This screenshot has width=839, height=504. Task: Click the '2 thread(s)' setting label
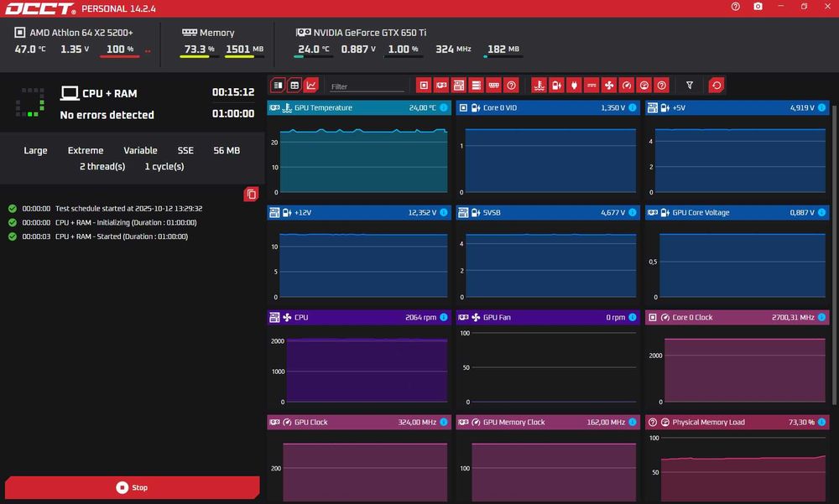[102, 166]
